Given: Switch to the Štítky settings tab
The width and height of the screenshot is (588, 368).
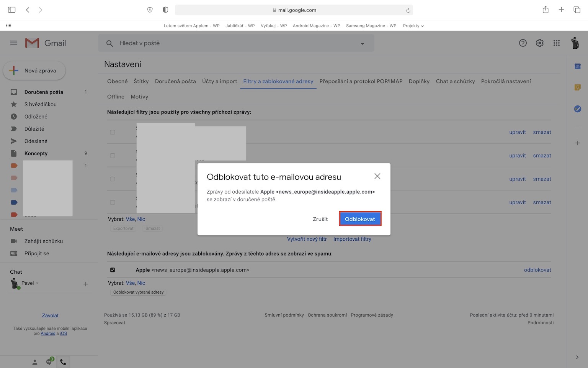Looking at the screenshot, I should point(141,81).
